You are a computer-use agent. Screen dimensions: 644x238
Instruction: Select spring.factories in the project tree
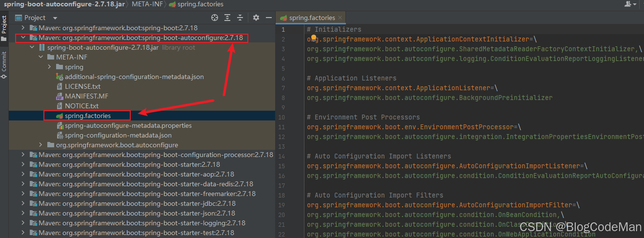tap(87, 116)
